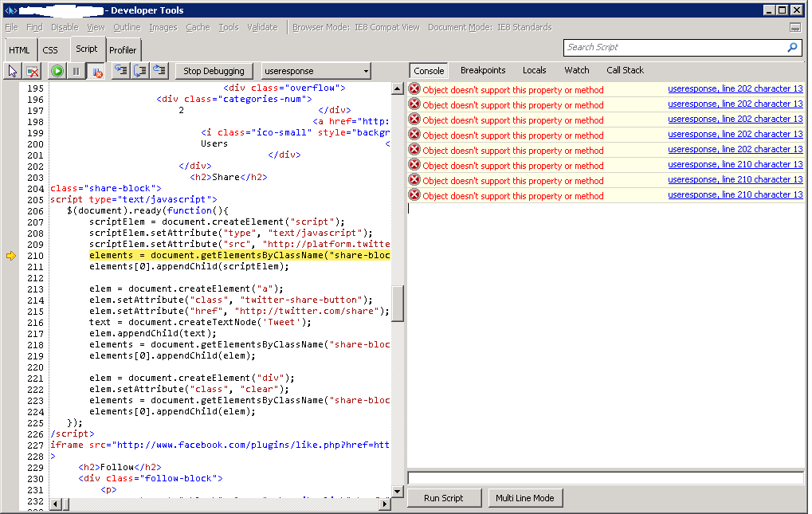Open the Tools menu

click(229, 27)
